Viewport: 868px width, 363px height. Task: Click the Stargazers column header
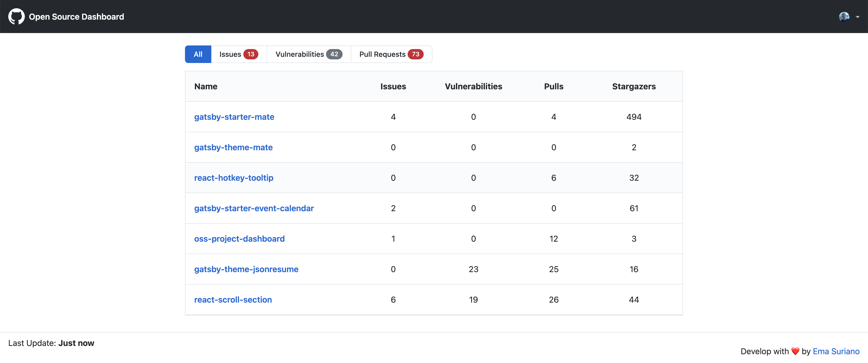click(634, 86)
